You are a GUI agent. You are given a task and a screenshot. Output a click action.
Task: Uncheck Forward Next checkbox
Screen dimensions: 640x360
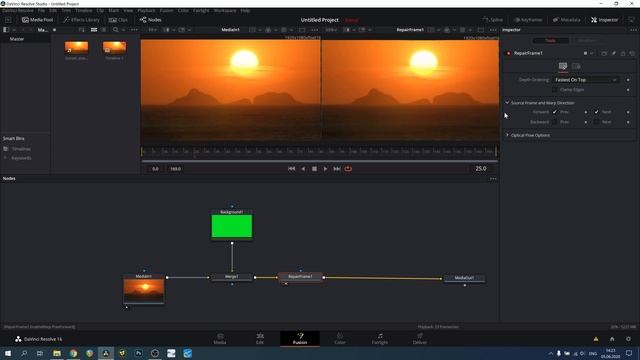pos(596,112)
